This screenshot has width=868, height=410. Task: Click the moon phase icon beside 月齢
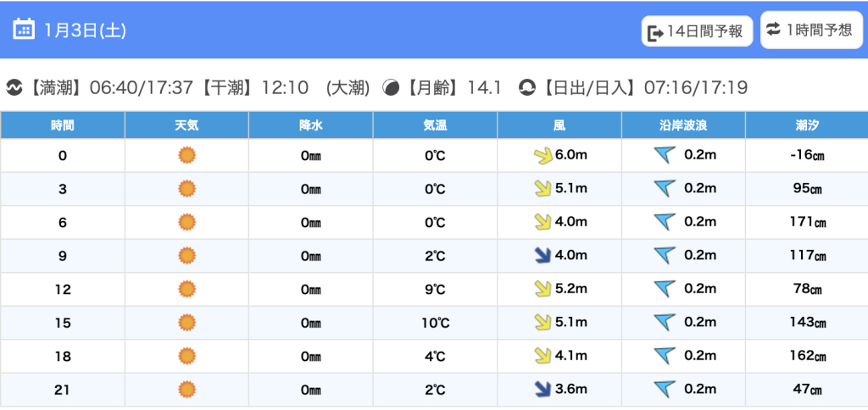[392, 87]
